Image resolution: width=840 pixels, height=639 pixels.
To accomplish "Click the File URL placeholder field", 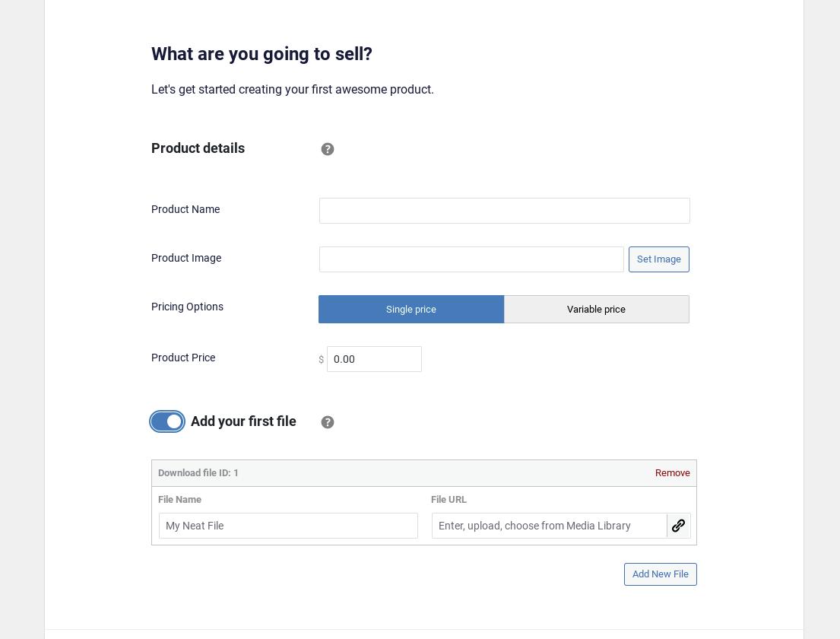I will coord(549,526).
